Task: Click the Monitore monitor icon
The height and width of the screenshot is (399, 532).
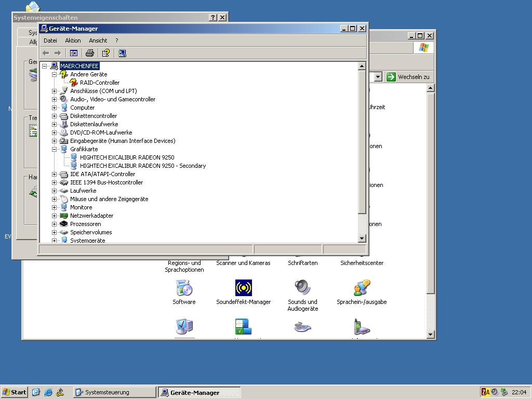Action: click(64, 207)
